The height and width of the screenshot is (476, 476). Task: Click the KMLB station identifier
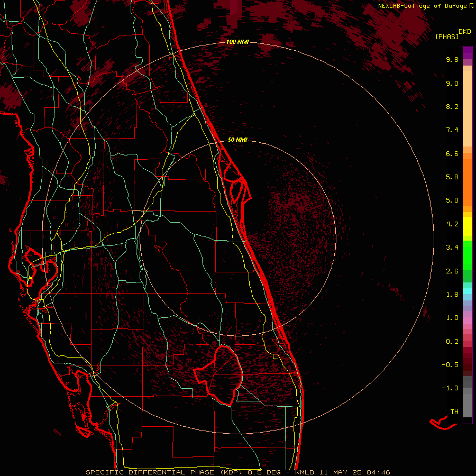(x=305, y=472)
